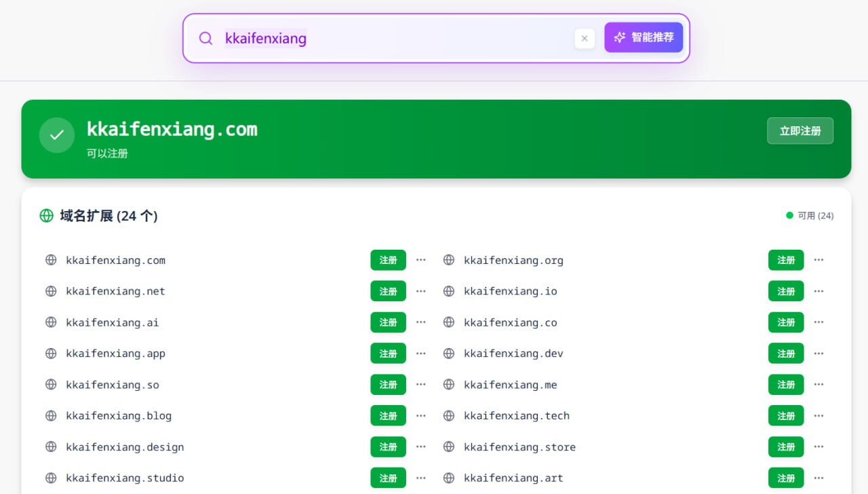Open more options for kkaifenxiang.art
This screenshot has width=868, height=494.
coord(819,478)
